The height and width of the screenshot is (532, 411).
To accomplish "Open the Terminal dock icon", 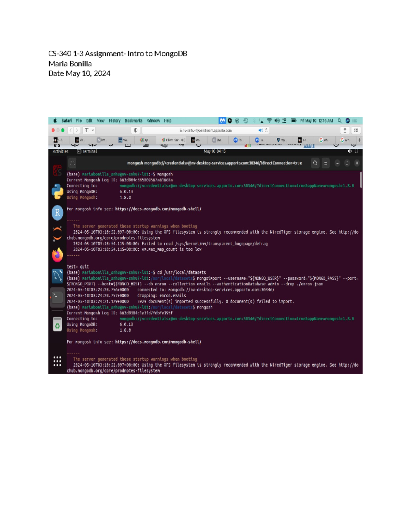I will click(57, 297).
